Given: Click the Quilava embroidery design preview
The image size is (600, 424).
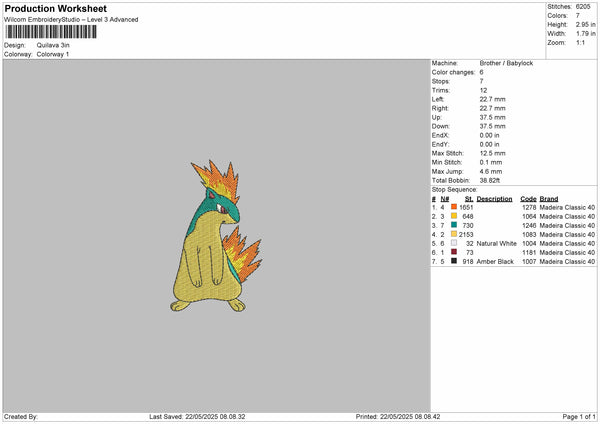Looking at the screenshot, I should [x=216, y=236].
